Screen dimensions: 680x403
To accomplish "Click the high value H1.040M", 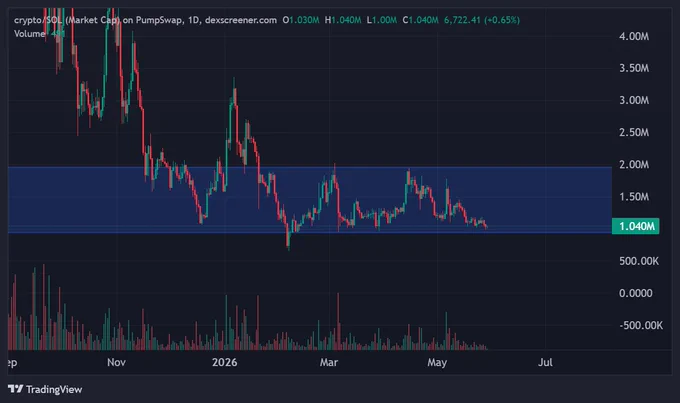I will 343,20.
